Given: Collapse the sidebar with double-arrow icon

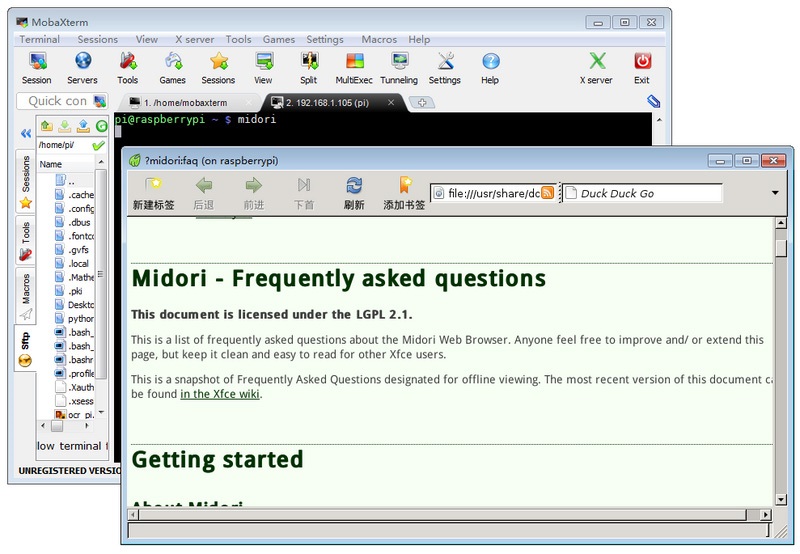Looking at the screenshot, I should point(26,134).
